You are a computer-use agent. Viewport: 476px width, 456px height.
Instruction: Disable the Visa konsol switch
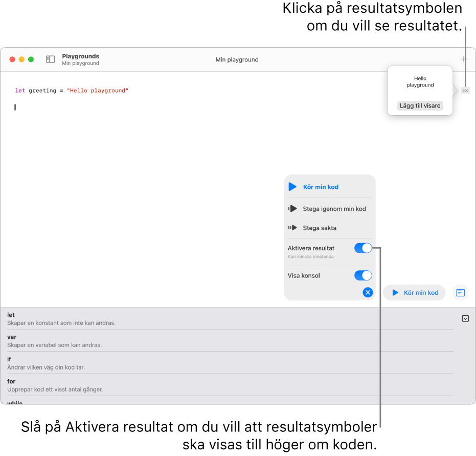363,275
